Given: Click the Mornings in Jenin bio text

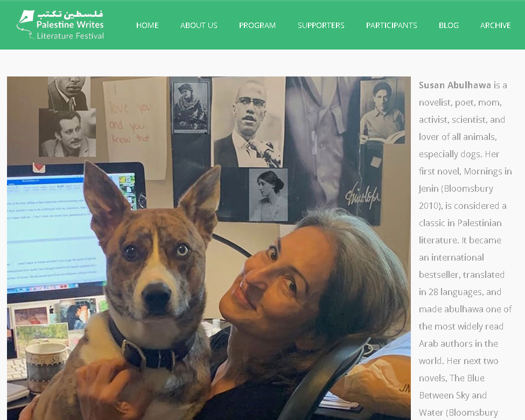Looking at the screenshot, I should click(x=465, y=180).
